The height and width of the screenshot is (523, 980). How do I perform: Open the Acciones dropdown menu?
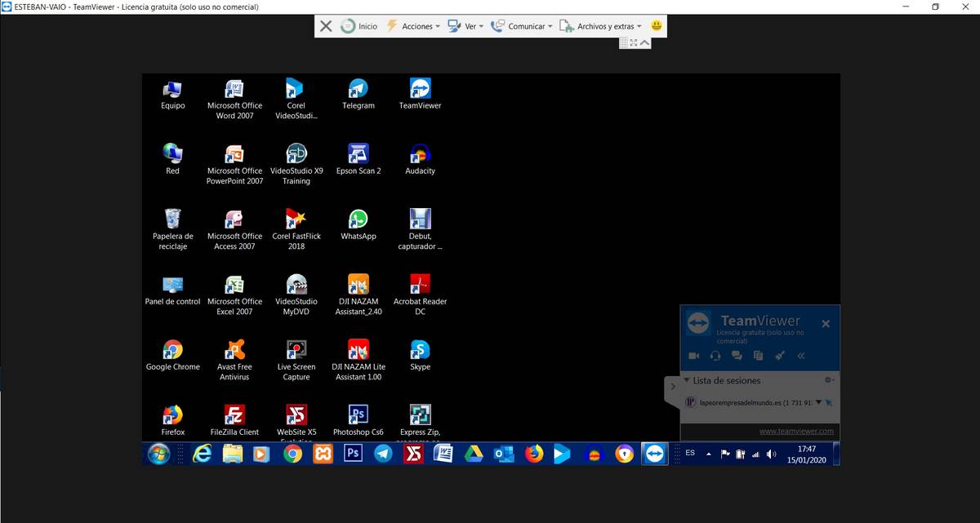pyautogui.click(x=412, y=26)
